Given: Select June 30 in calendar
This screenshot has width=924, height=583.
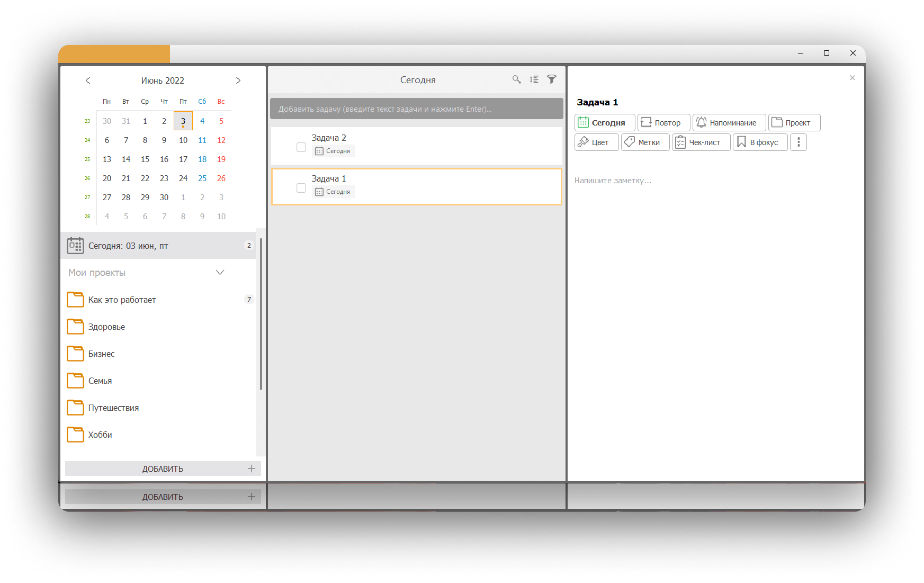Looking at the screenshot, I should (164, 198).
